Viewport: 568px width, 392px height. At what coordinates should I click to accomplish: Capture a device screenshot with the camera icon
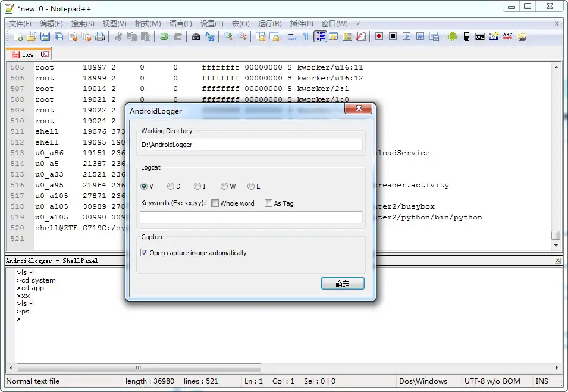[x=494, y=37]
